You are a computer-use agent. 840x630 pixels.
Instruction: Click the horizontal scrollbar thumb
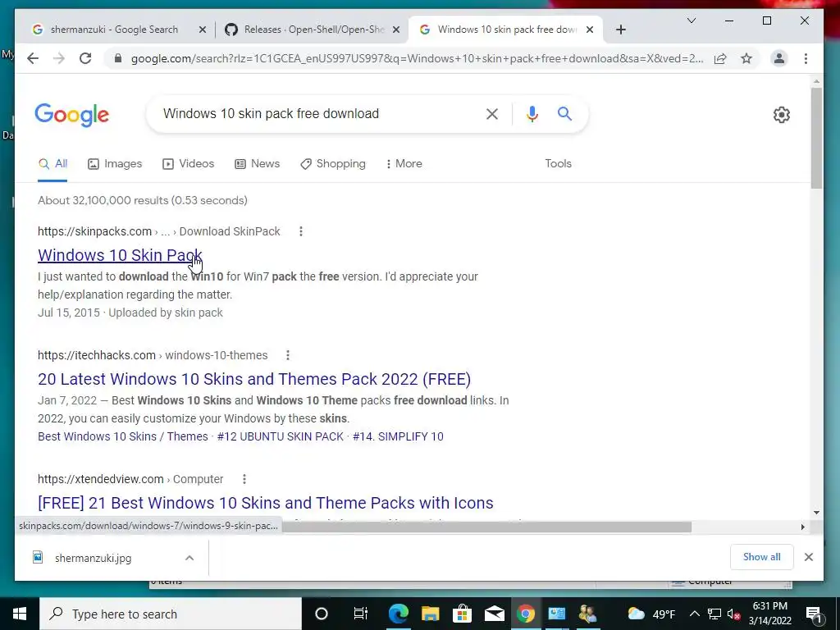tap(486, 527)
